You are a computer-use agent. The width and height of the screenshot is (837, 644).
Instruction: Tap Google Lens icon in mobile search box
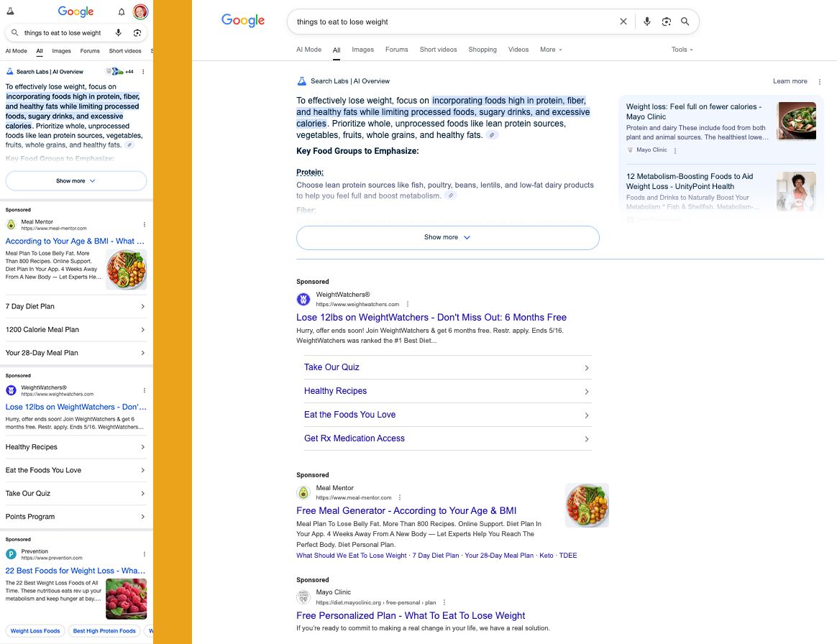pos(137,32)
